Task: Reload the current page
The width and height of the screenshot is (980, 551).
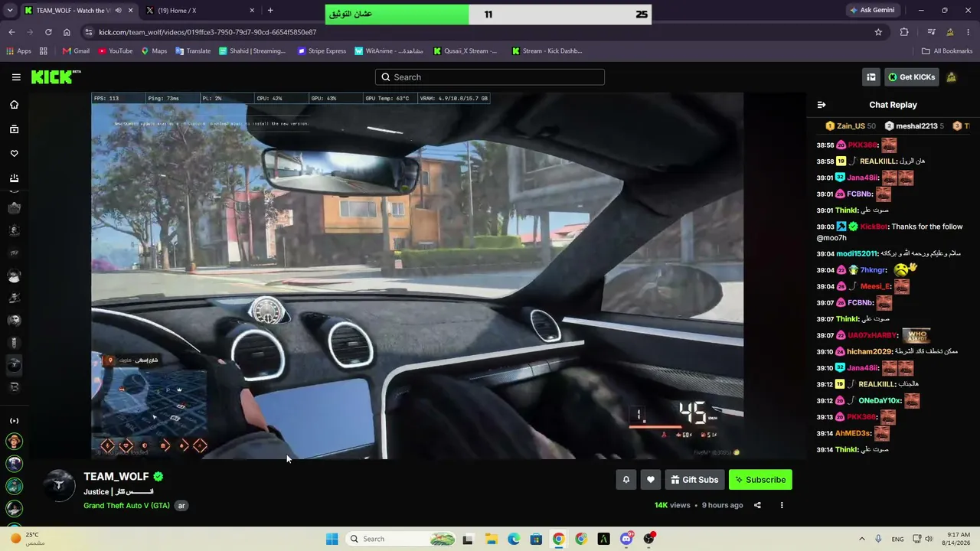Action: coord(48,32)
